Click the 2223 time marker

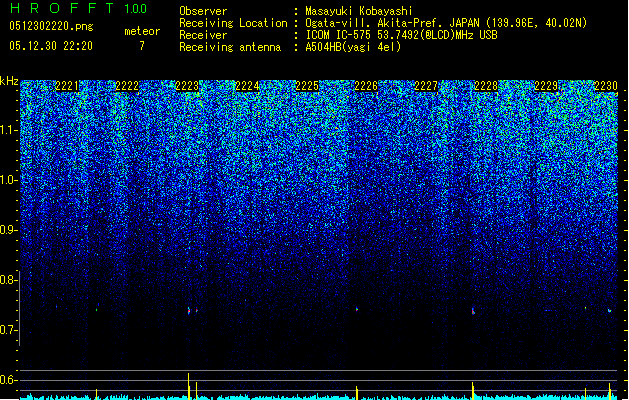click(187, 86)
